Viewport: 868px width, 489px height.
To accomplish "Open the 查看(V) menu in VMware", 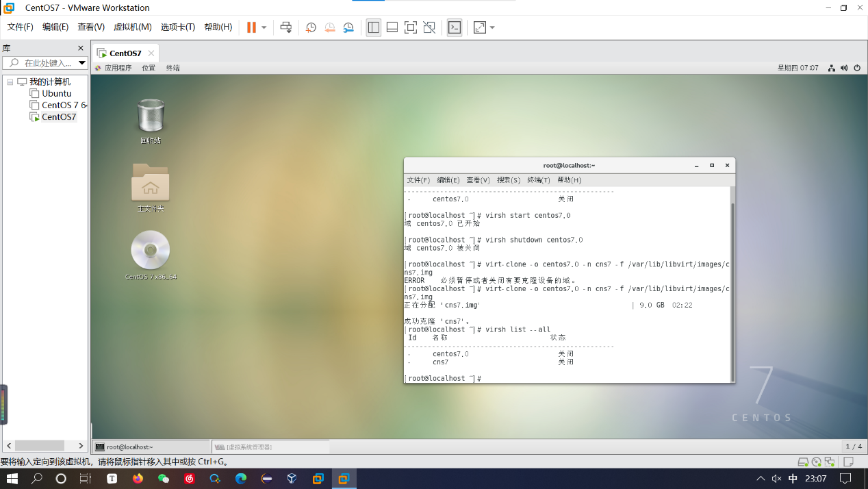I will point(91,27).
